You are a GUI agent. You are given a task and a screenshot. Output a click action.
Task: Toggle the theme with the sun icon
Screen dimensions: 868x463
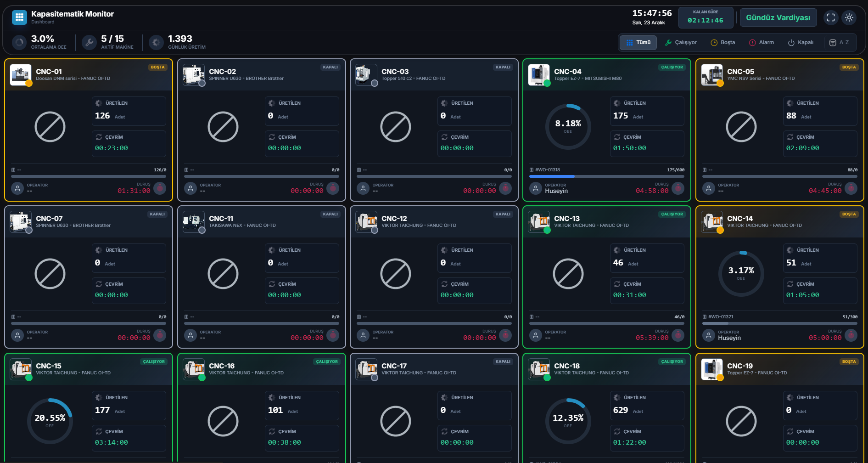850,17
